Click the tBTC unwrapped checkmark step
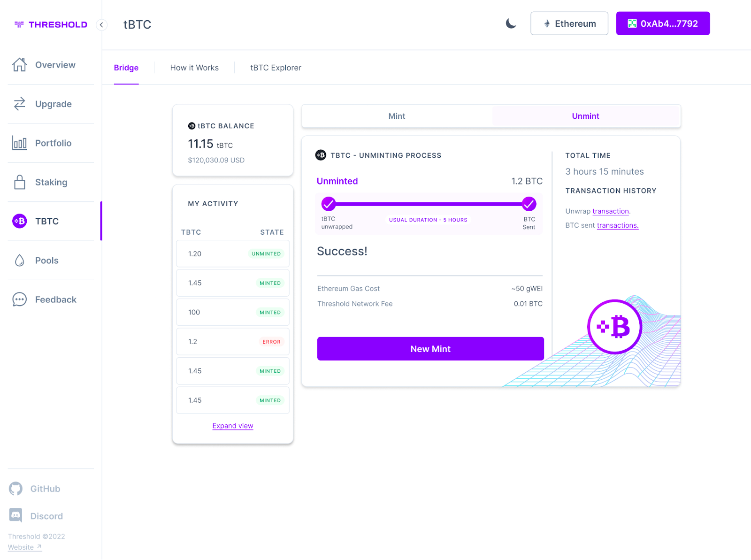This screenshot has height=560, width=751. point(329,204)
